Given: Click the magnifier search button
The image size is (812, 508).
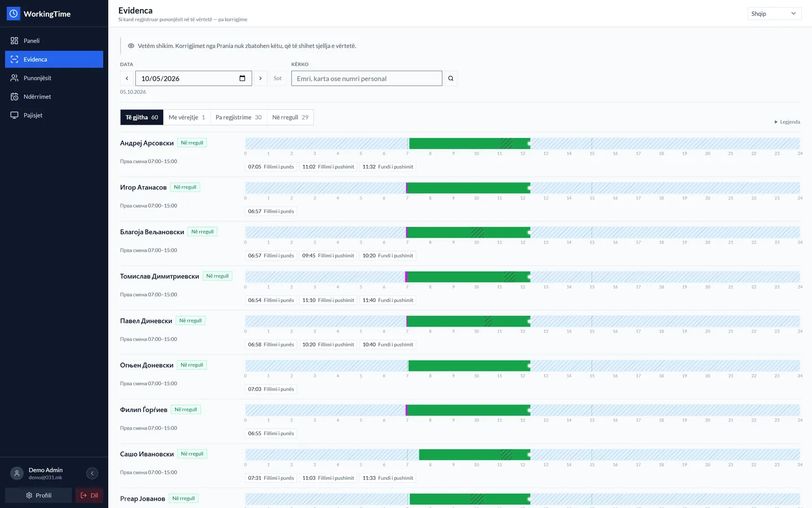Looking at the screenshot, I should 451,78.
